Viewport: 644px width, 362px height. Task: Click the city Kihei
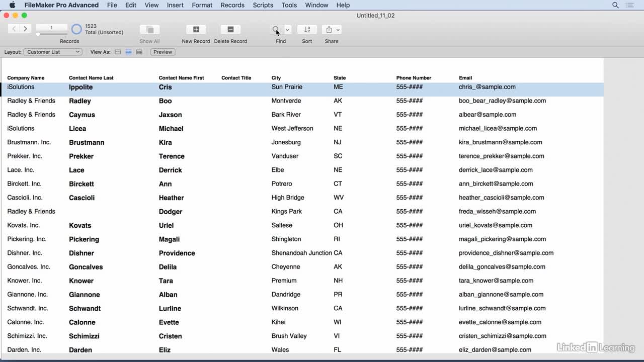pos(279,322)
